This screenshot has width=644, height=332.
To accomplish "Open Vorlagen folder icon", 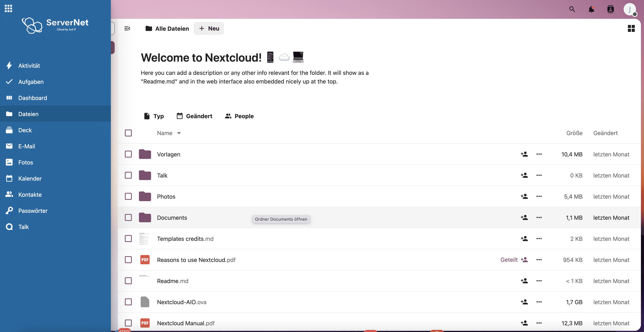I will [x=145, y=154].
